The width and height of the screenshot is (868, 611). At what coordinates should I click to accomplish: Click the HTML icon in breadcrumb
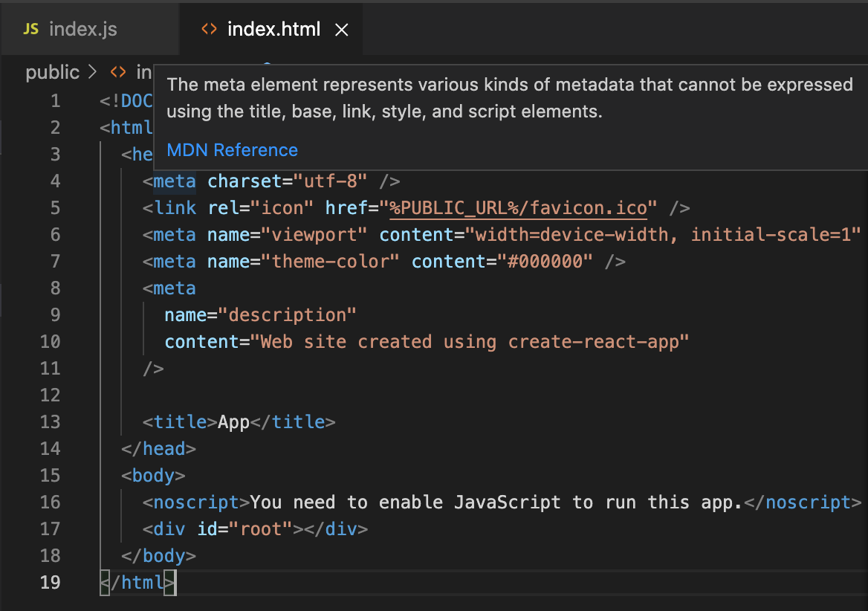click(118, 73)
